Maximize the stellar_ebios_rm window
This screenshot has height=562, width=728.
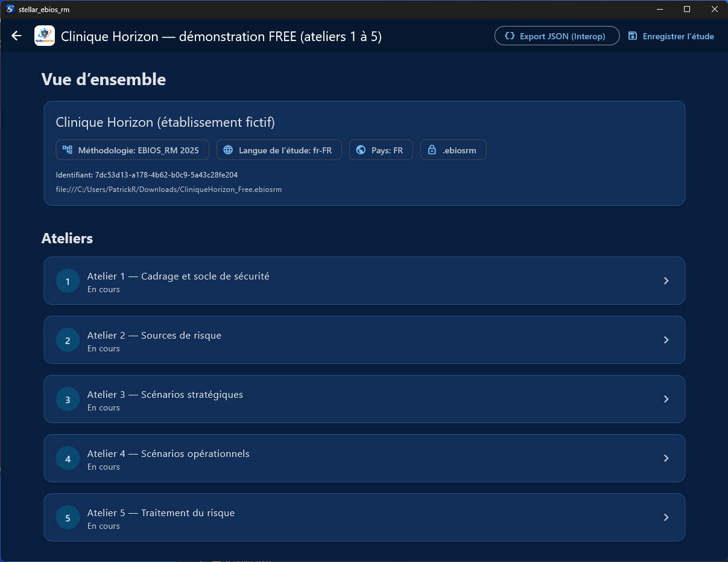(x=687, y=9)
